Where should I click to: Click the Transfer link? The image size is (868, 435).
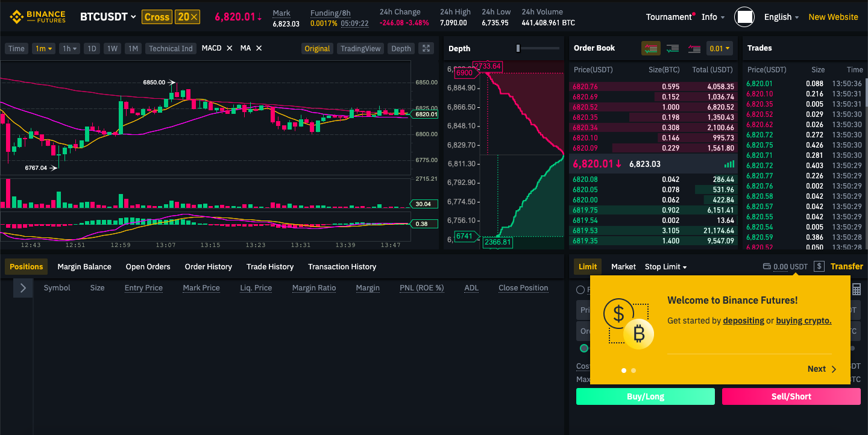(847, 266)
